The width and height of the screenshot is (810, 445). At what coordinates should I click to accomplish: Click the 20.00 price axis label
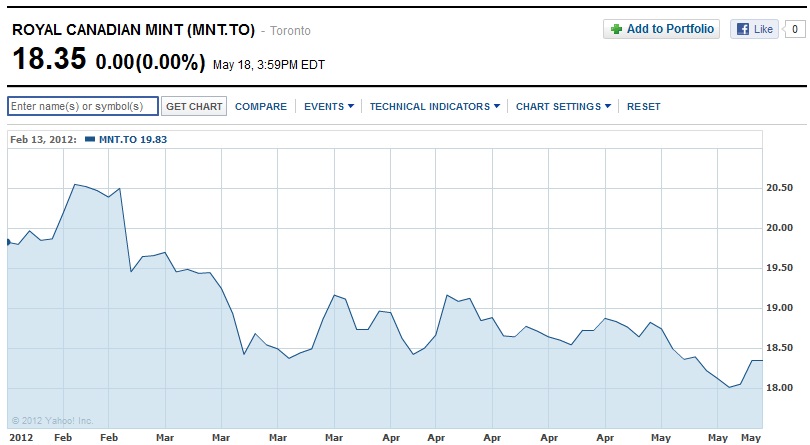click(780, 228)
